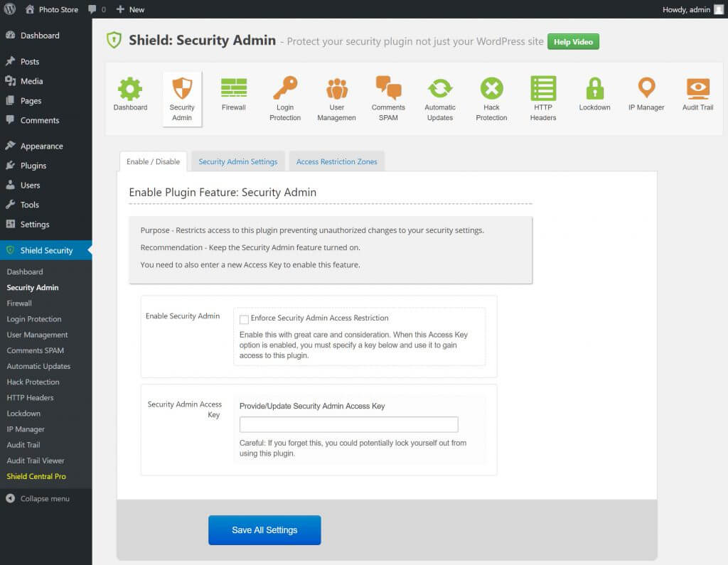Open Login Protection key icon
The width and height of the screenshot is (728, 565).
click(285, 87)
